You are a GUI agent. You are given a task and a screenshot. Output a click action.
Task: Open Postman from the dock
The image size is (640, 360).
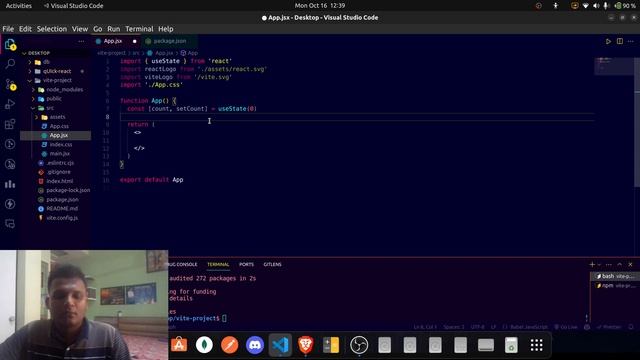tap(229, 345)
